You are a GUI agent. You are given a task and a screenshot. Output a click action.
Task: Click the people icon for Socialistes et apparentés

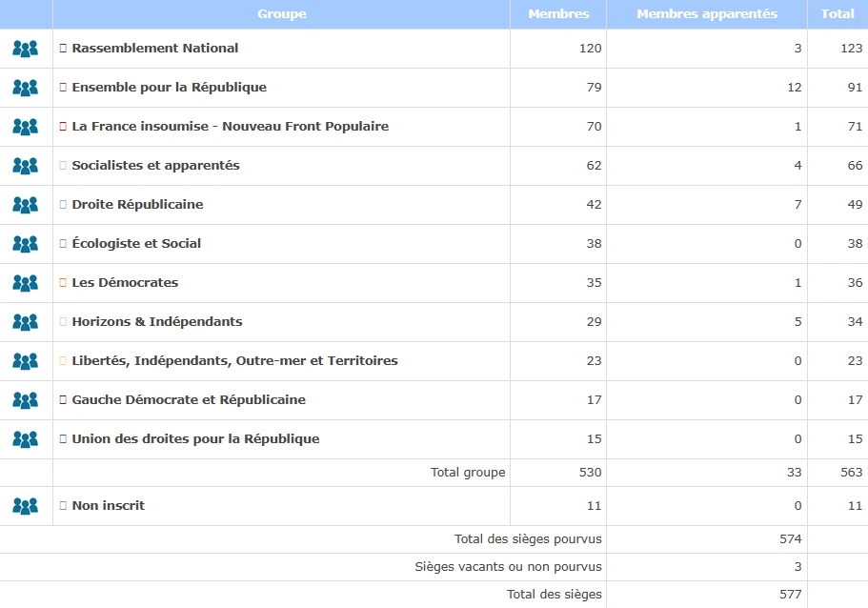pyautogui.click(x=26, y=166)
